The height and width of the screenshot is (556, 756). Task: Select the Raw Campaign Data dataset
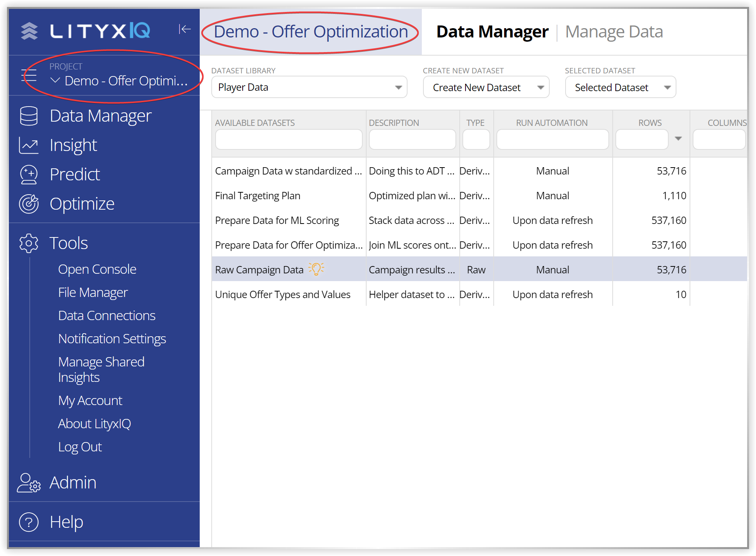coord(479,270)
